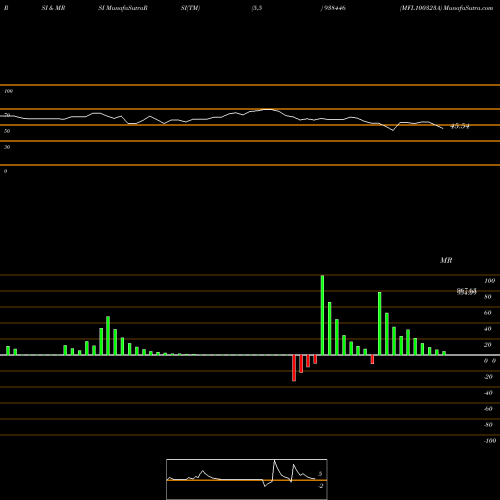Viewport: 500px width, 500px height.
Task: Select the MR axis label 40
Action: [488, 329]
